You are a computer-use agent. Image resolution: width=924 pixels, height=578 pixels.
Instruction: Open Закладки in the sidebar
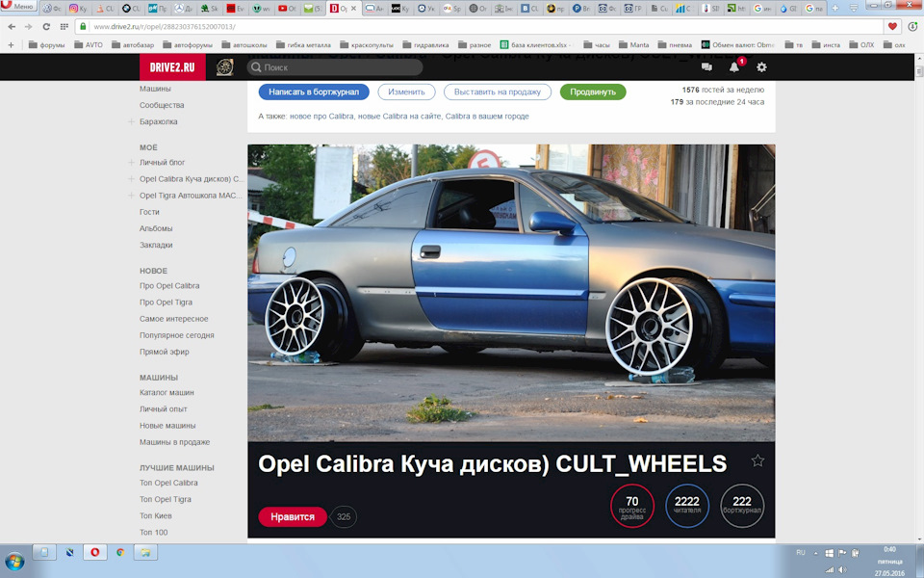[156, 245]
